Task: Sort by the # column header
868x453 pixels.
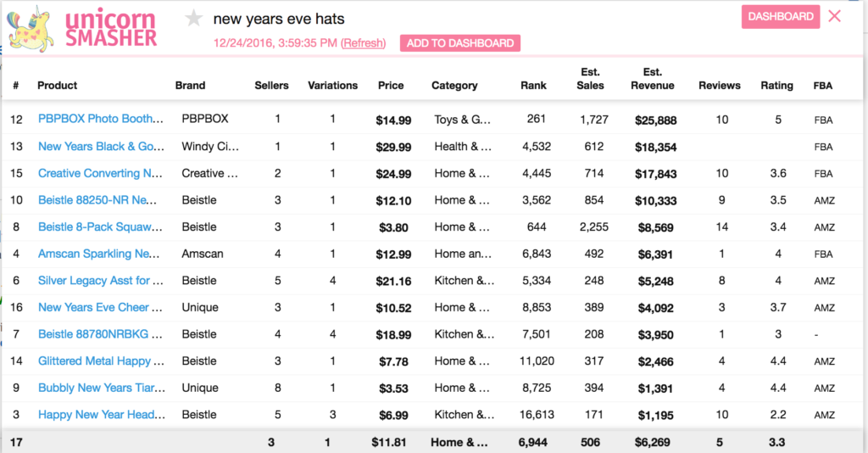Action: pyautogui.click(x=16, y=86)
